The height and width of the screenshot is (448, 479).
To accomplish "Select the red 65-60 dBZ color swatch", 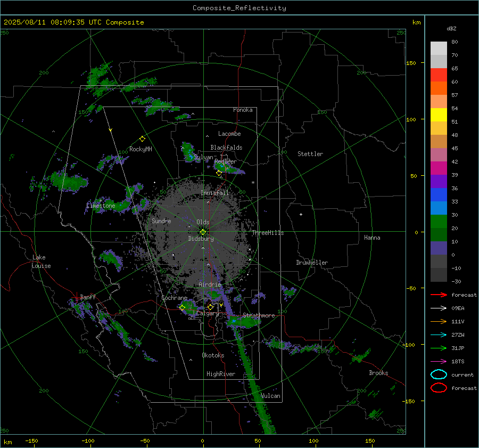I will click(439, 75).
